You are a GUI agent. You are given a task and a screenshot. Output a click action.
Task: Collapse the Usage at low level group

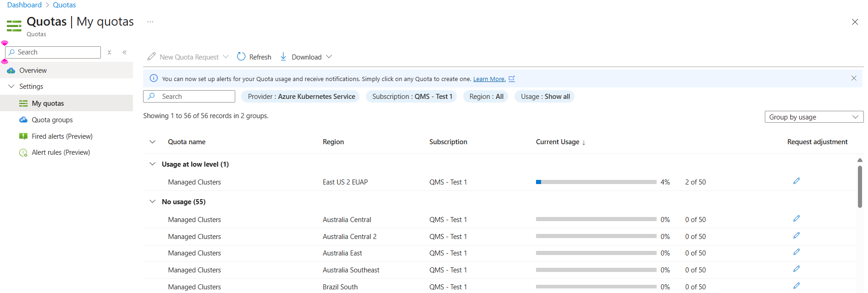tap(153, 164)
